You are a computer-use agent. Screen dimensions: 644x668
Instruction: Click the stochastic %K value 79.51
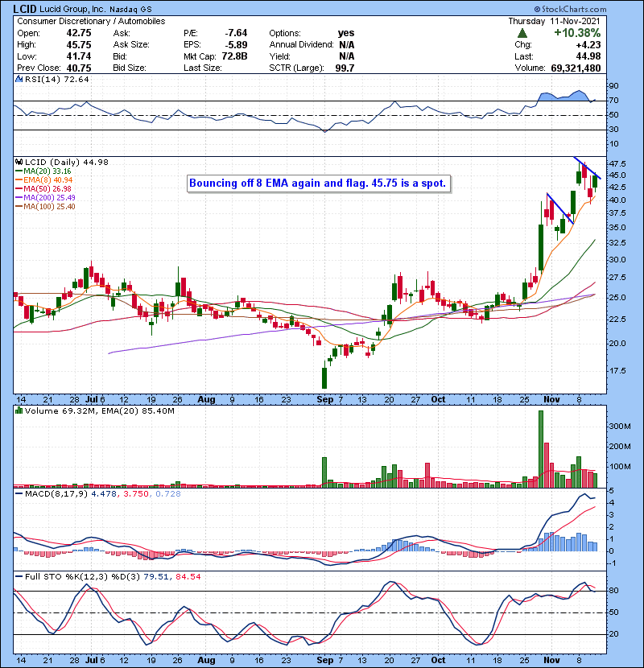click(156, 576)
